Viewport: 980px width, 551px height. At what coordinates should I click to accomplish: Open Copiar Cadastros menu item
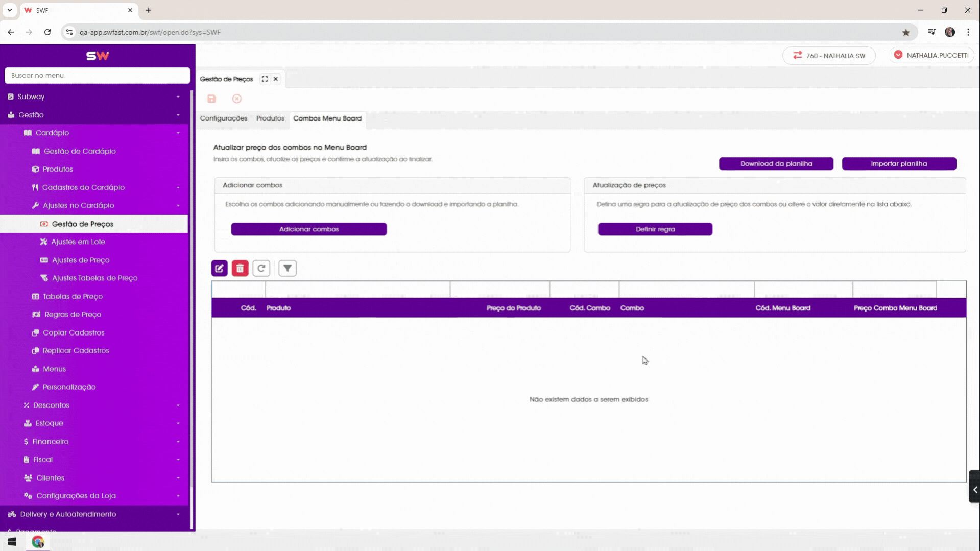(74, 332)
